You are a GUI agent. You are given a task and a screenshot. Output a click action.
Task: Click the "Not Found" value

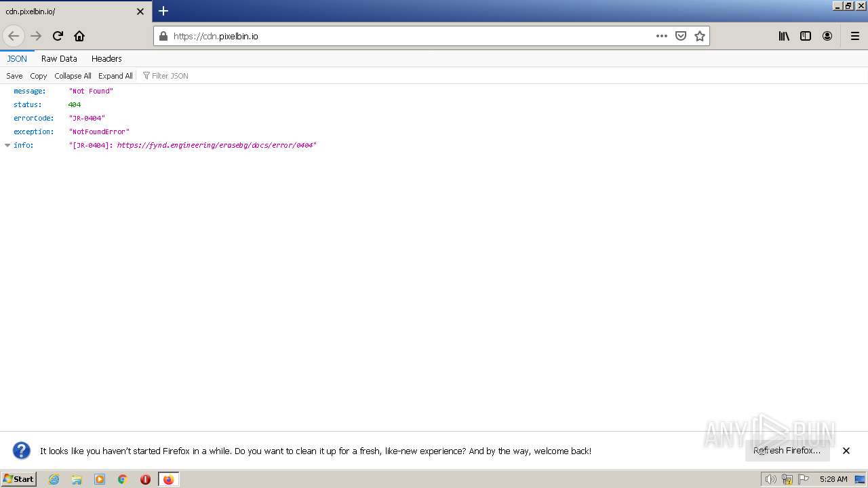click(x=91, y=91)
